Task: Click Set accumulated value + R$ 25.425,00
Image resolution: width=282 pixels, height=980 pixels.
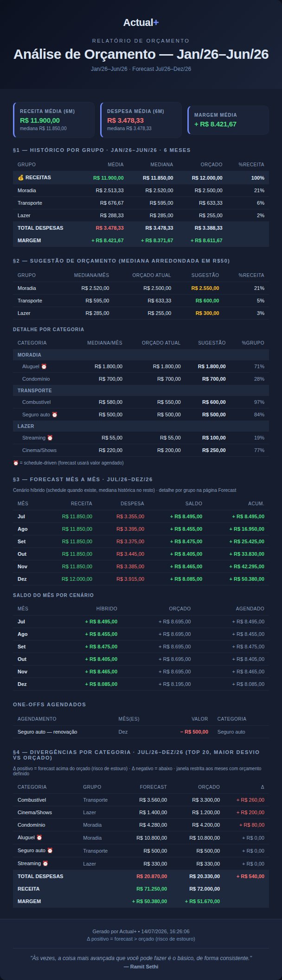Action: tap(247, 541)
